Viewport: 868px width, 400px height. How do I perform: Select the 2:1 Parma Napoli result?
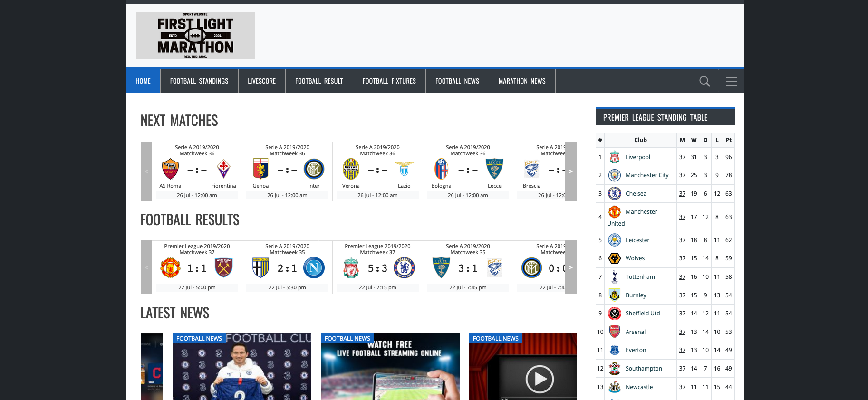(x=287, y=268)
